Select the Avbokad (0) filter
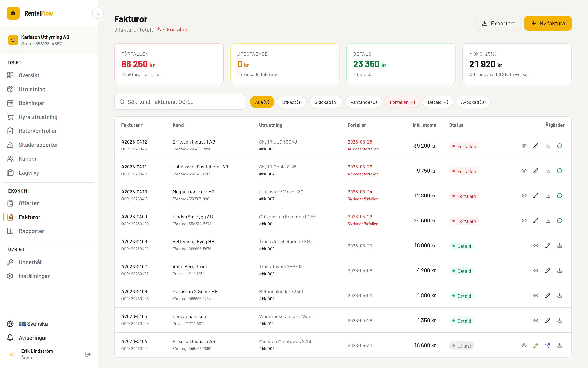Viewport: 588px width, 368px height. (x=473, y=102)
